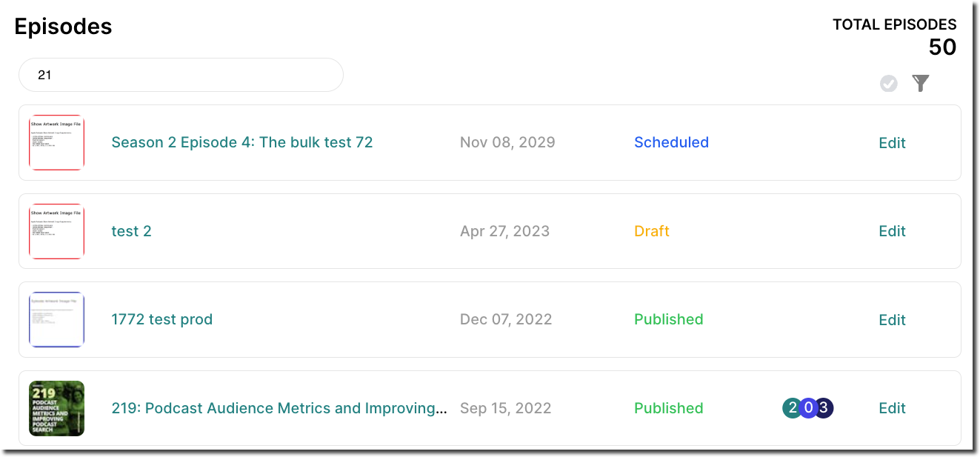Open artwork thumbnail of bulk test 72 episode

click(56, 142)
